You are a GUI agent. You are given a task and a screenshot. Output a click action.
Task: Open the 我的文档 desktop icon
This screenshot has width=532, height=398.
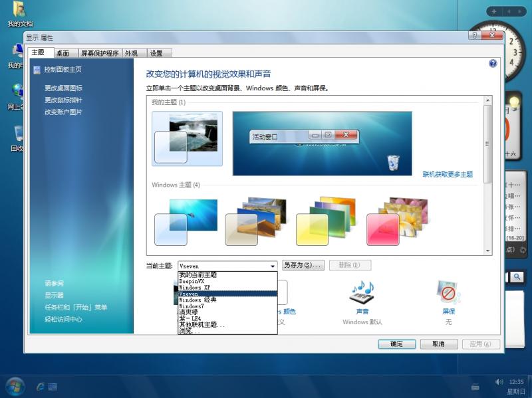coord(20,14)
